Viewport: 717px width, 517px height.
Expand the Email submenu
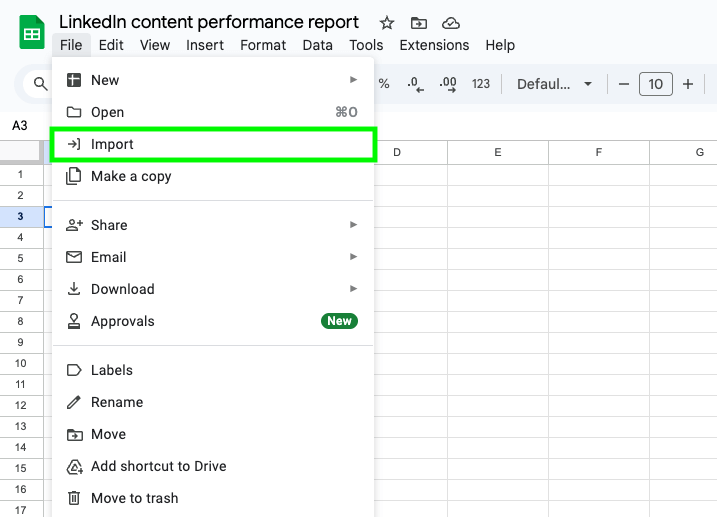[x=213, y=257]
